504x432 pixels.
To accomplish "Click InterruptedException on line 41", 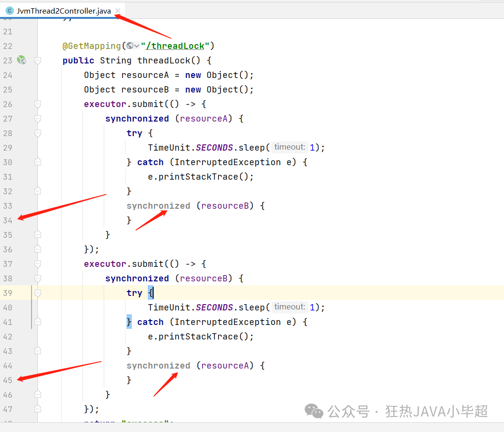I will point(228,322).
